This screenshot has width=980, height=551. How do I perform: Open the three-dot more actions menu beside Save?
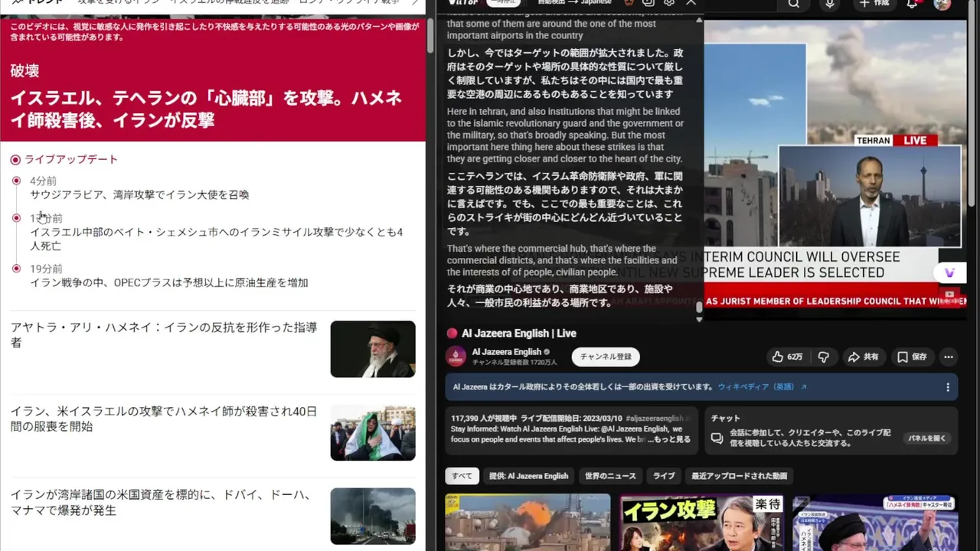coord(949,357)
